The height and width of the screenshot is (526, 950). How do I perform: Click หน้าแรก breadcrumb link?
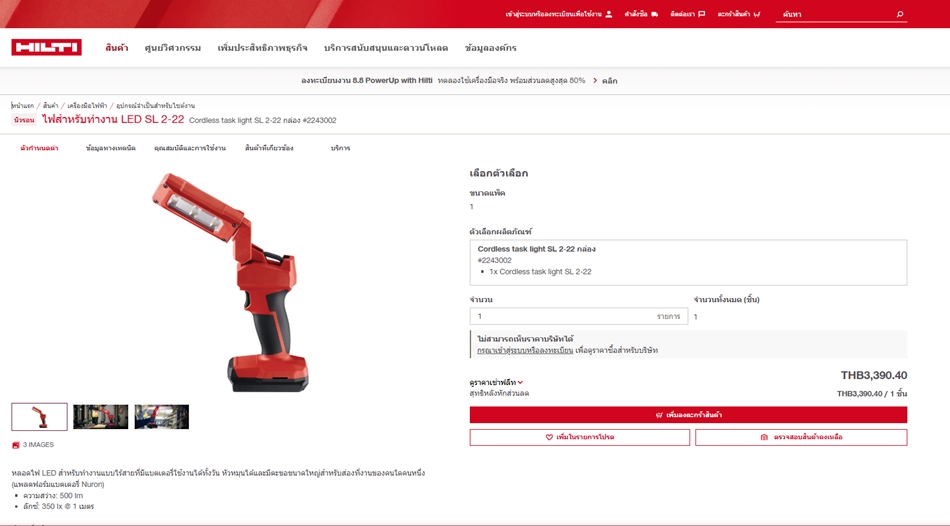[23, 105]
